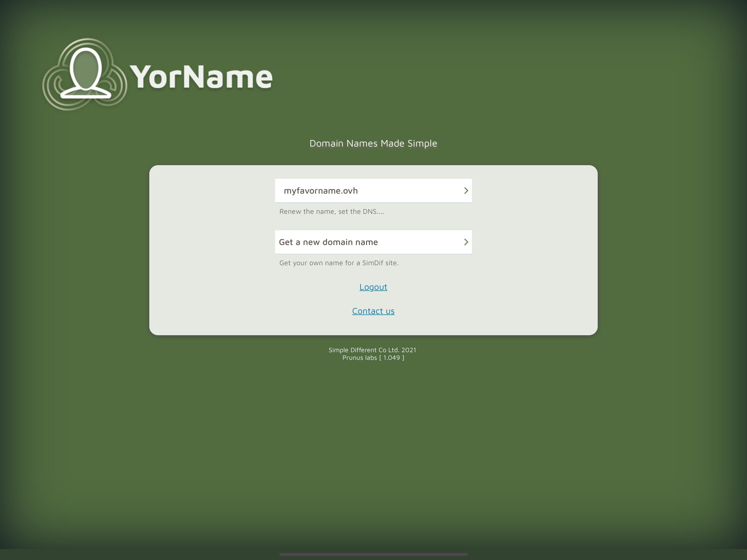
Task: Click 'Renew the name, set the DNS....' text
Action: click(x=331, y=211)
